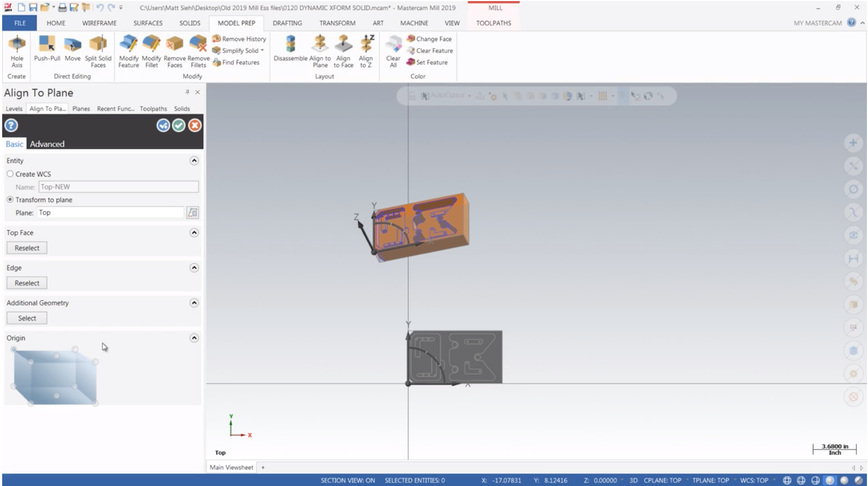Open the TOOLPATHS ribbon tab
Viewport: 868px width, 486px height.
click(493, 23)
